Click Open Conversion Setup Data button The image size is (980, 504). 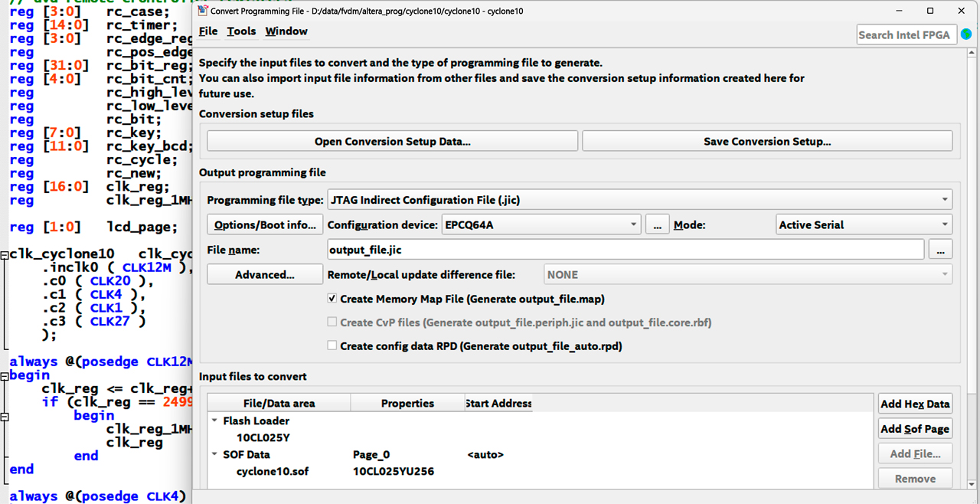click(392, 141)
